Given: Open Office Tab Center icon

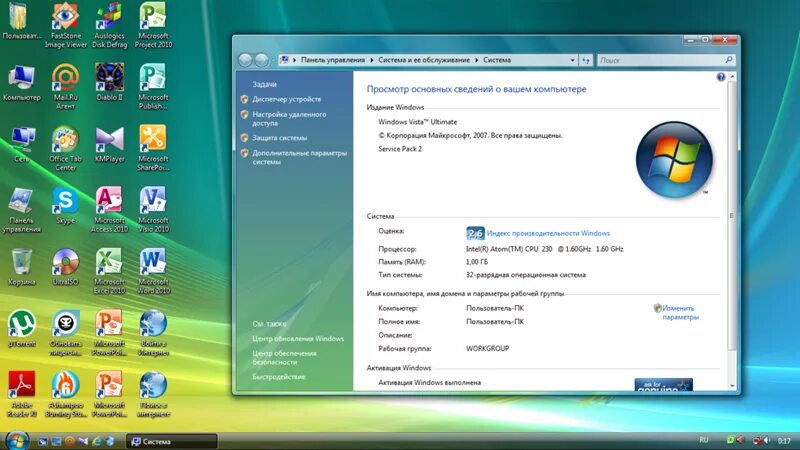Looking at the screenshot, I should tap(65, 148).
